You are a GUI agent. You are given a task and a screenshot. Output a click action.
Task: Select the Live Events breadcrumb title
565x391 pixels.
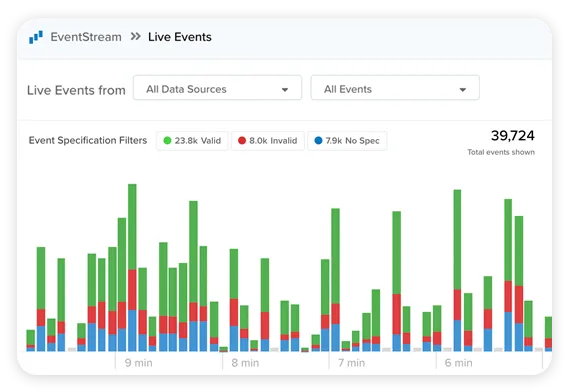pyautogui.click(x=180, y=37)
